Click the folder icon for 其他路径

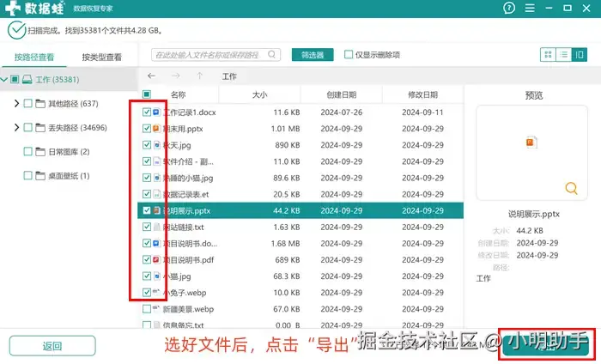pos(40,104)
